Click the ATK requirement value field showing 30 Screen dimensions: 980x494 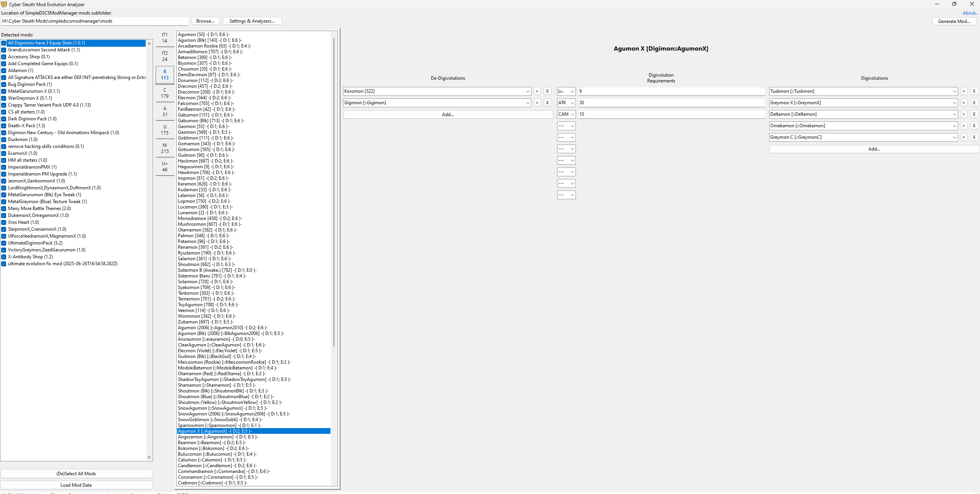click(672, 103)
